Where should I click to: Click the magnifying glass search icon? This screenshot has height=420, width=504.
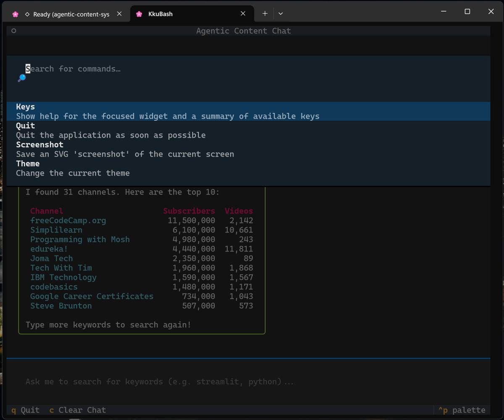[x=21, y=78]
